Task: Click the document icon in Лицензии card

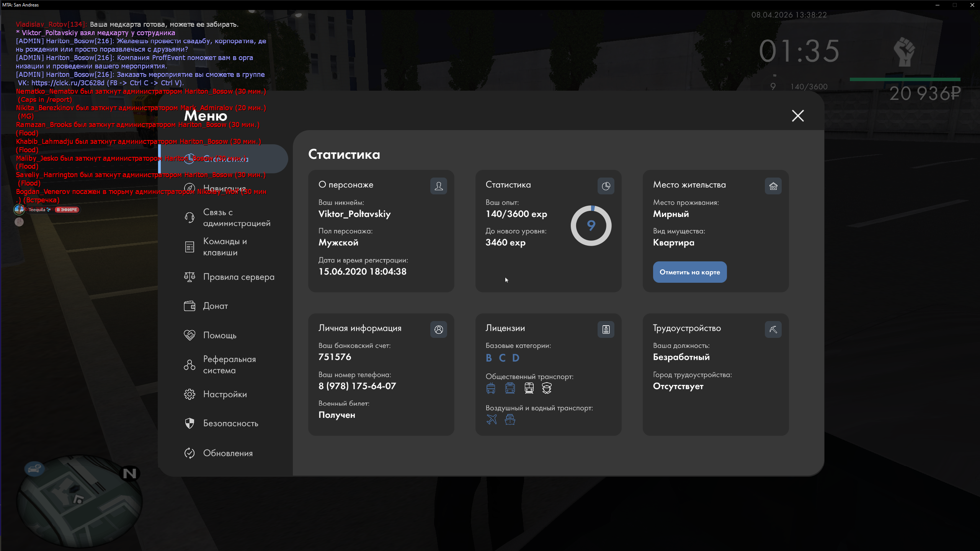Action: [606, 329]
